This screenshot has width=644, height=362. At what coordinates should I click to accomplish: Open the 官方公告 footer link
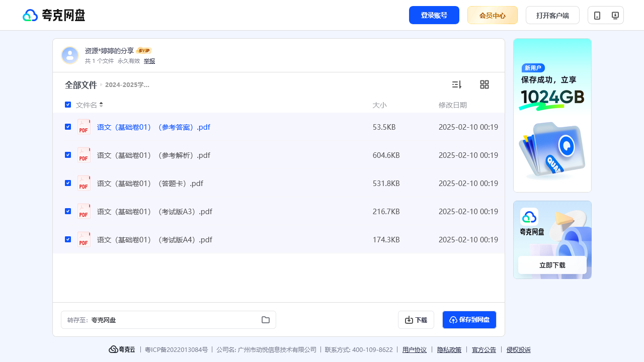click(x=484, y=350)
